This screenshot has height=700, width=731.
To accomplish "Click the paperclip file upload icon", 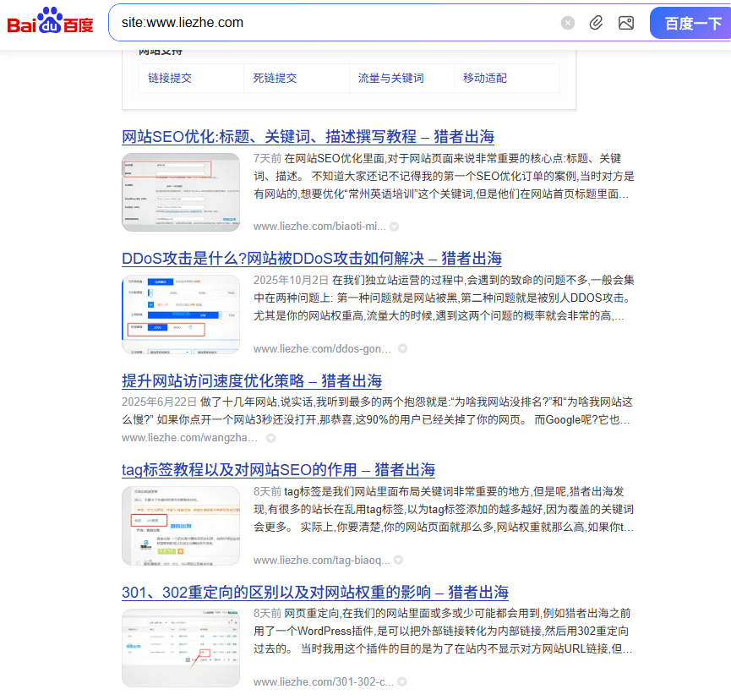I will coord(597,23).
